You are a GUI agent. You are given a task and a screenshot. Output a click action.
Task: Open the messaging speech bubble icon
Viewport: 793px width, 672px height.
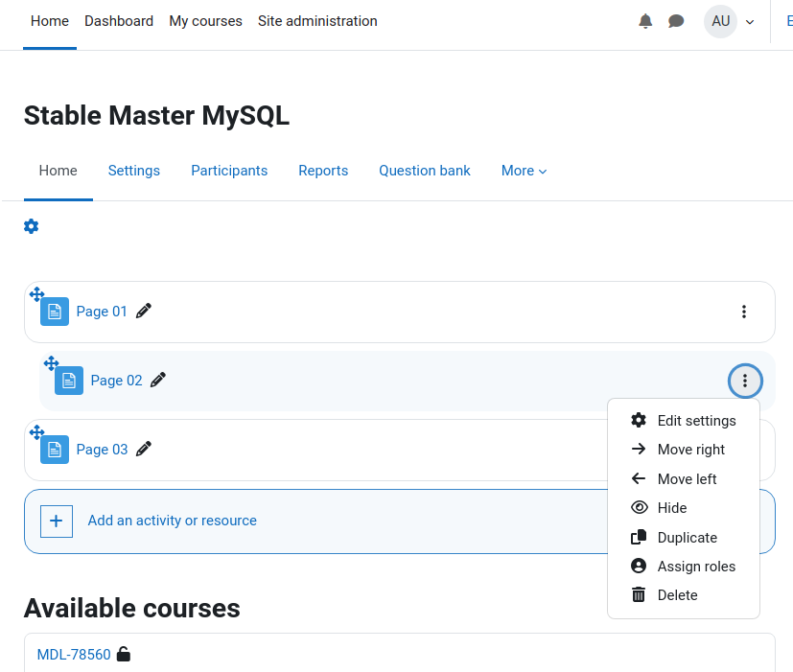[x=676, y=21]
